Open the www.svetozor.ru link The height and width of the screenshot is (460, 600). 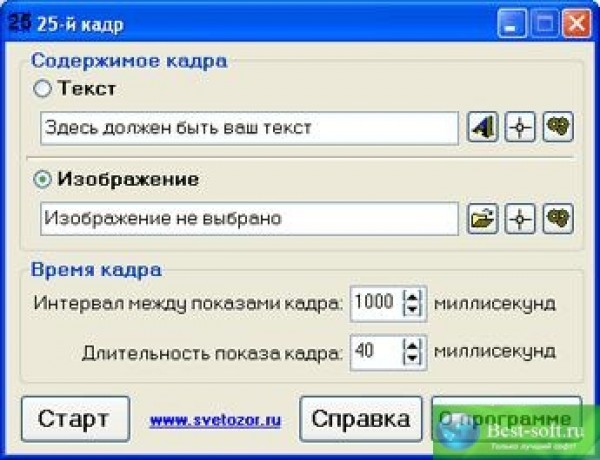click(x=215, y=420)
